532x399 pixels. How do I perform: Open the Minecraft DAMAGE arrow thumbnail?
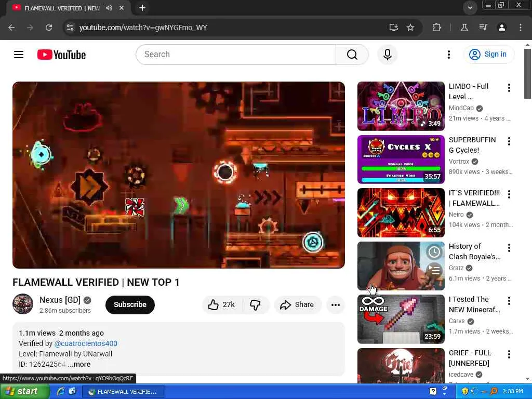pos(401,320)
